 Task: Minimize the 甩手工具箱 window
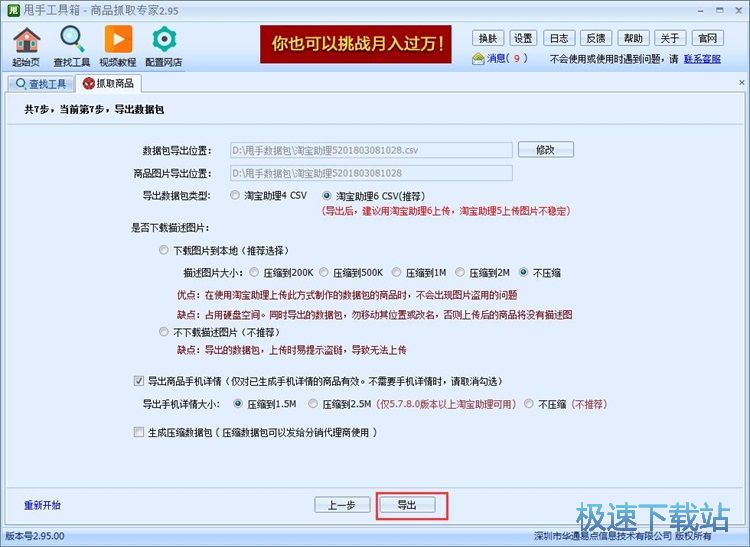point(700,11)
